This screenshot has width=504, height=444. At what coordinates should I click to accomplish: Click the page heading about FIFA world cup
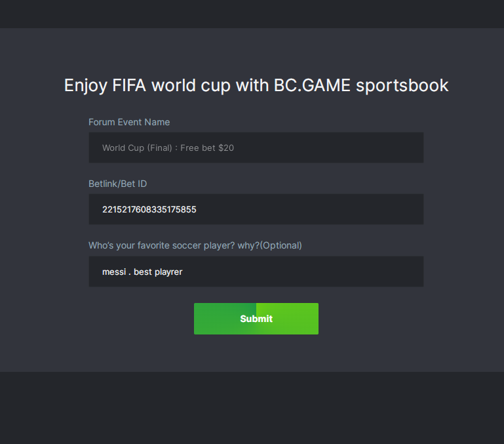click(256, 85)
